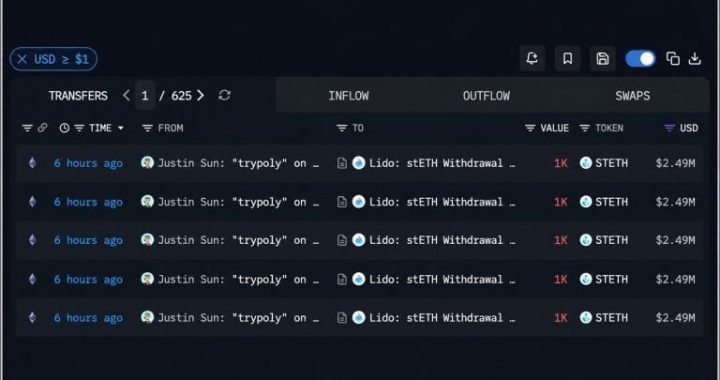720x380 pixels.
Task: Toggle the blue switch in the top toolbar
Action: 641,59
